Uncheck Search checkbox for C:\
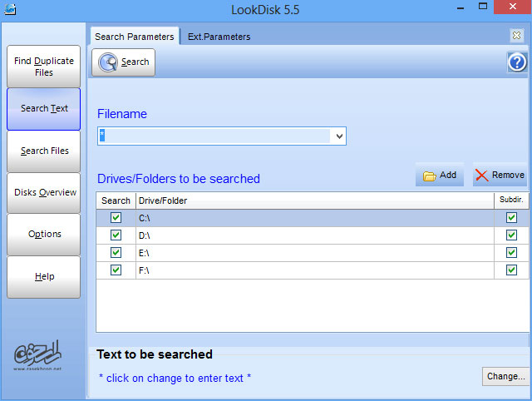Screen dimensions: 532x401 click(x=116, y=218)
